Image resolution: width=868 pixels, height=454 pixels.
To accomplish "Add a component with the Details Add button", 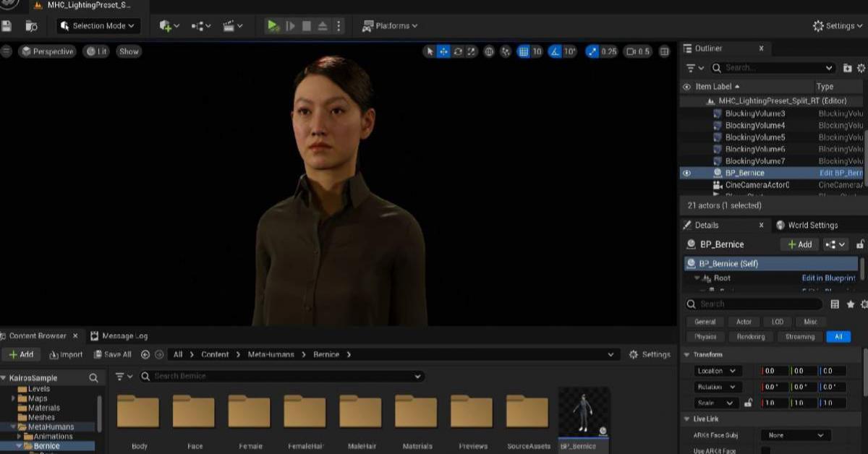I will pos(800,244).
